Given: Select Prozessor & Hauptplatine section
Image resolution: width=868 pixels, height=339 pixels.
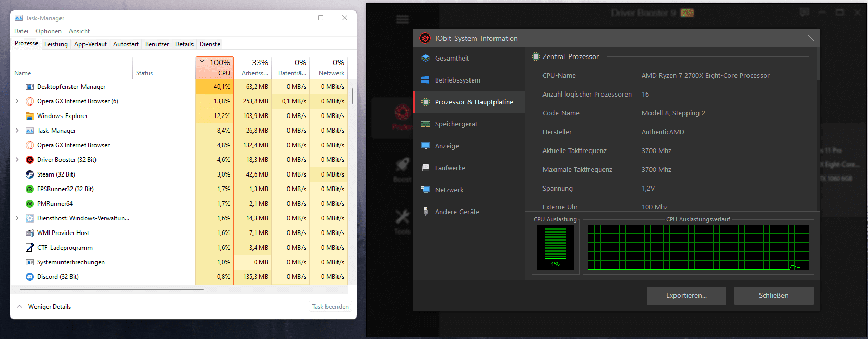Looking at the screenshot, I should coord(469,102).
